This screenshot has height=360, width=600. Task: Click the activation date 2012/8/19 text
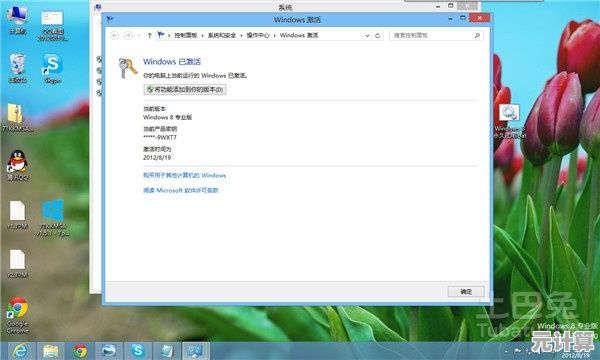(157, 157)
